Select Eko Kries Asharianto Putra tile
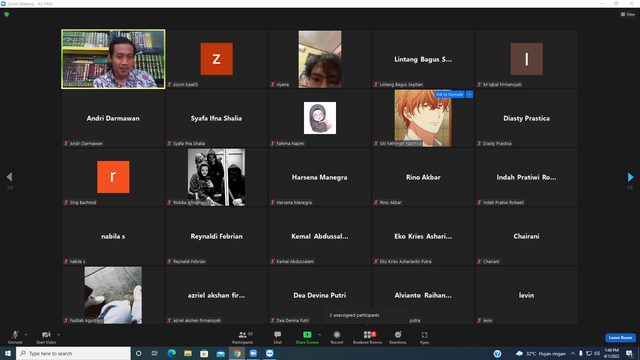 click(x=423, y=236)
